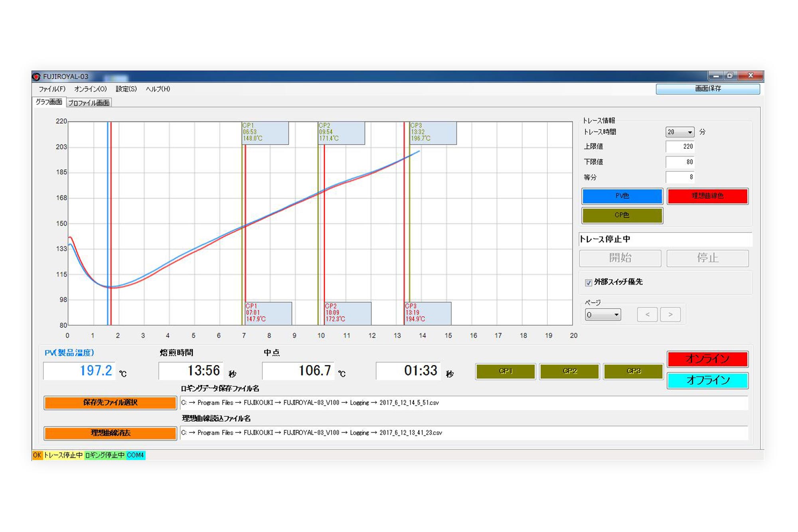Click the time value 01:33
This screenshot has width=798, height=532.
pos(408,371)
